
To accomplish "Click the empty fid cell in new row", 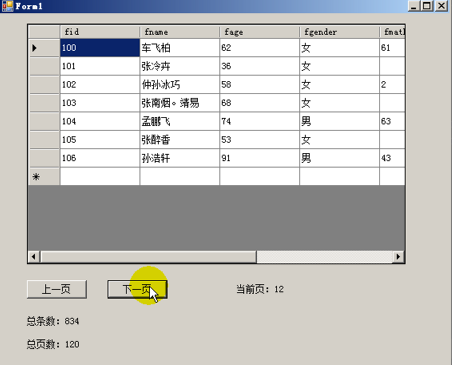I will (100, 176).
